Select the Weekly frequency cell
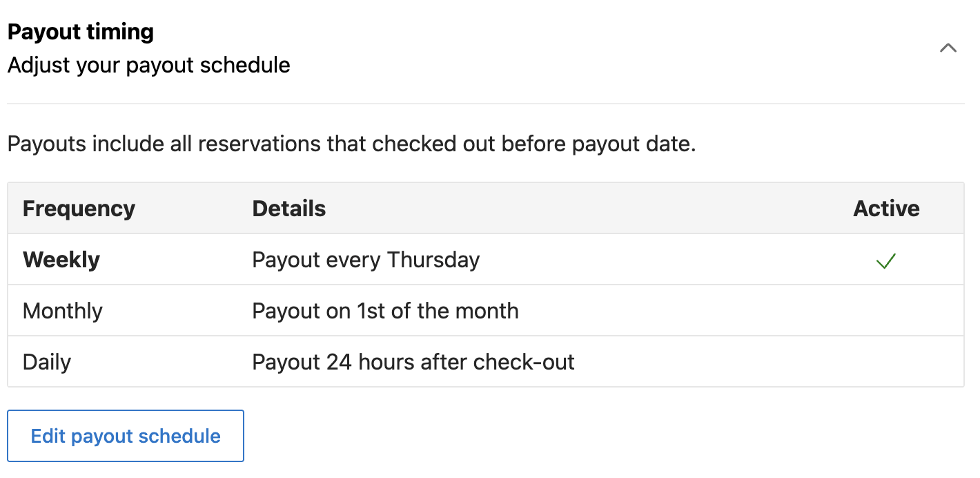 (61, 260)
